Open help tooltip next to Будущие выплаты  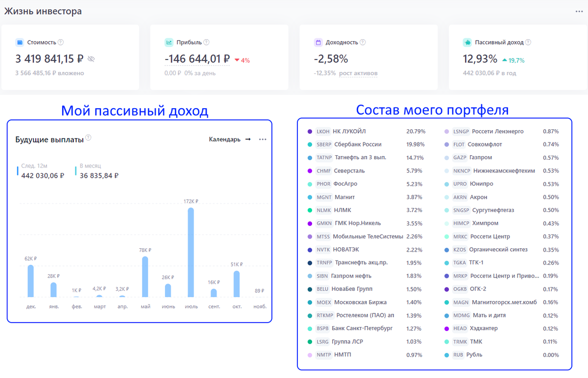pos(88,138)
